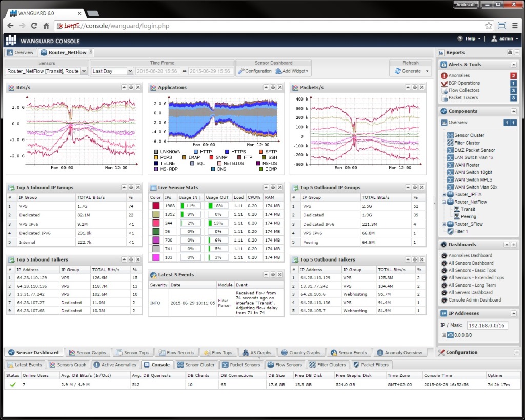Collapse the Components panel
This screenshot has width=525, height=420.
[514, 111]
